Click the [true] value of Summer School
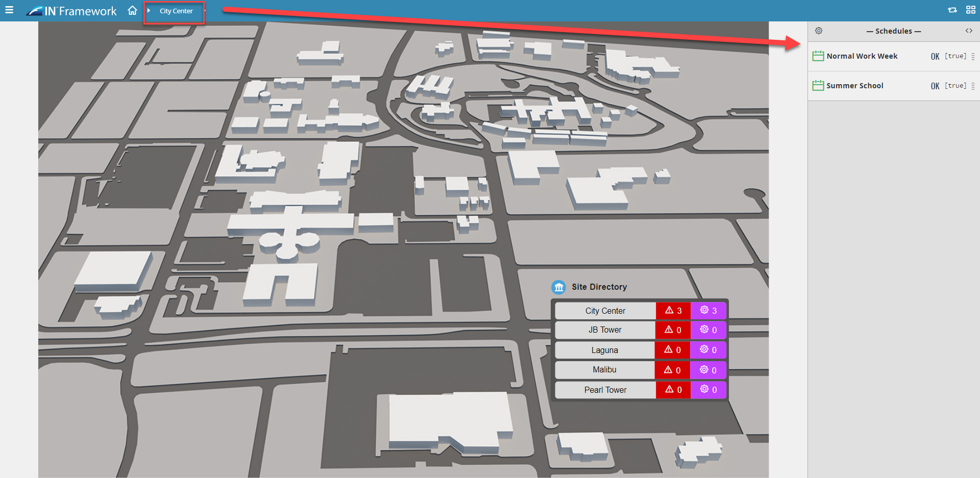980x478 pixels. pyautogui.click(x=955, y=86)
